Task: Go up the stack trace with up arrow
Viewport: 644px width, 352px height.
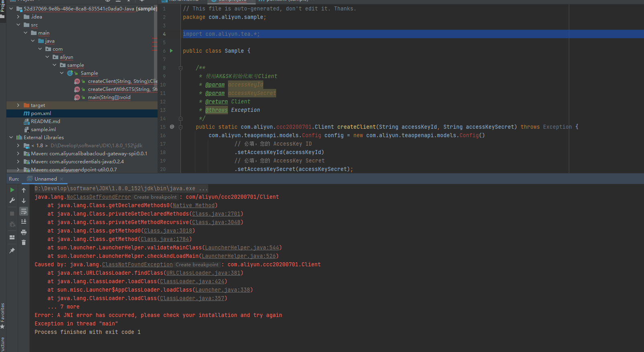Action: (x=24, y=190)
